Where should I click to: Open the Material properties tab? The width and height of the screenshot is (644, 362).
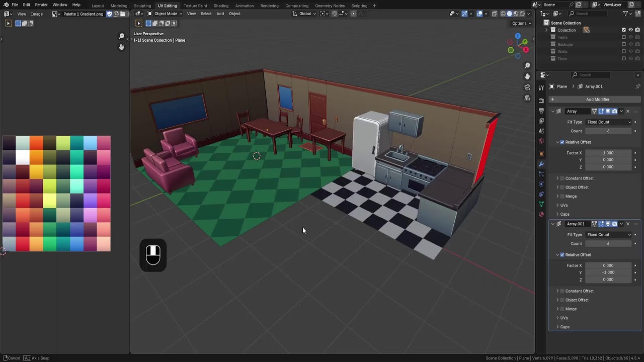click(x=541, y=214)
